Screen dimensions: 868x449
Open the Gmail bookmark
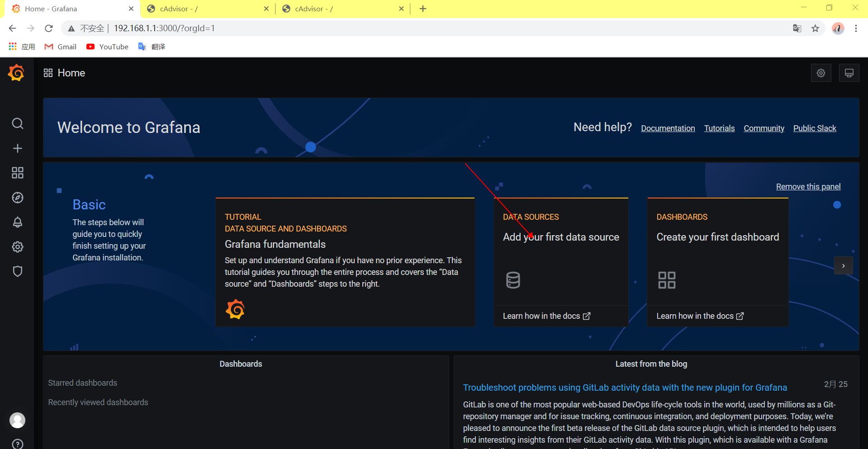(x=61, y=47)
